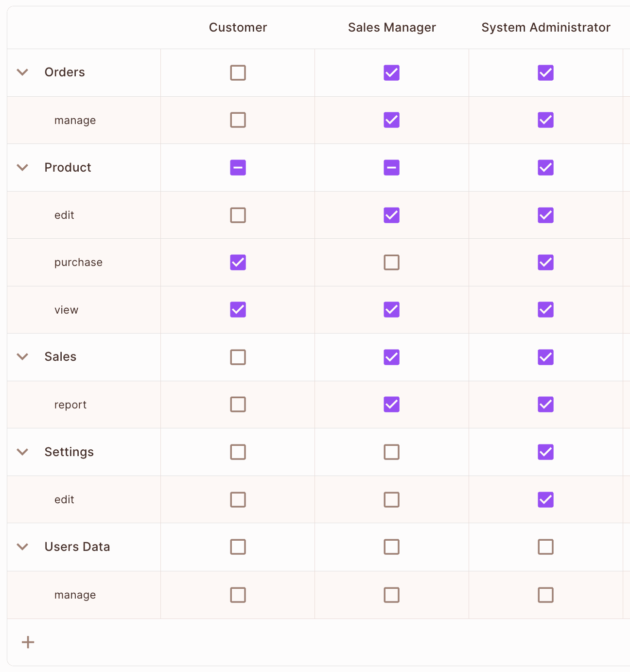Select the Users Data row label
The width and height of the screenshot is (630, 672).
tap(77, 547)
